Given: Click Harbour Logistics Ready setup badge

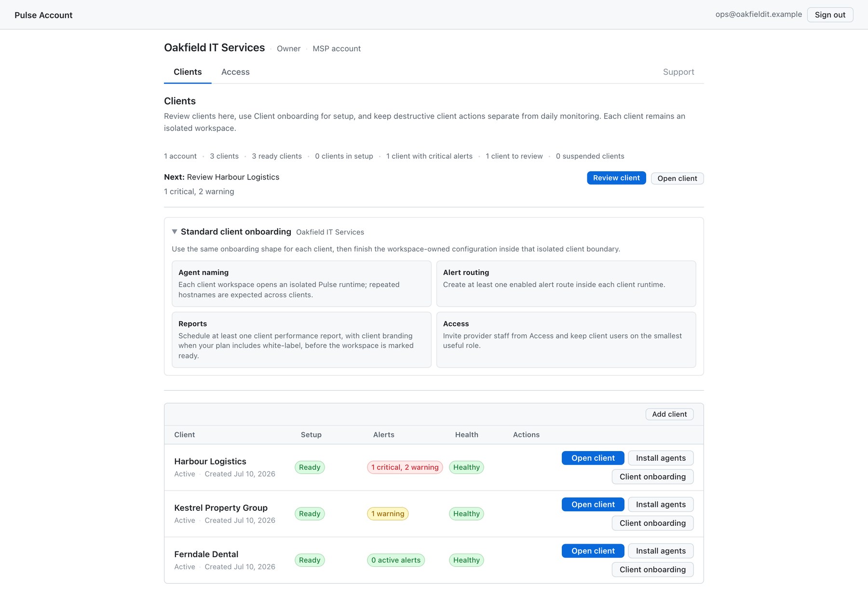Looking at the screenshot, I should (x=310, y=467).
